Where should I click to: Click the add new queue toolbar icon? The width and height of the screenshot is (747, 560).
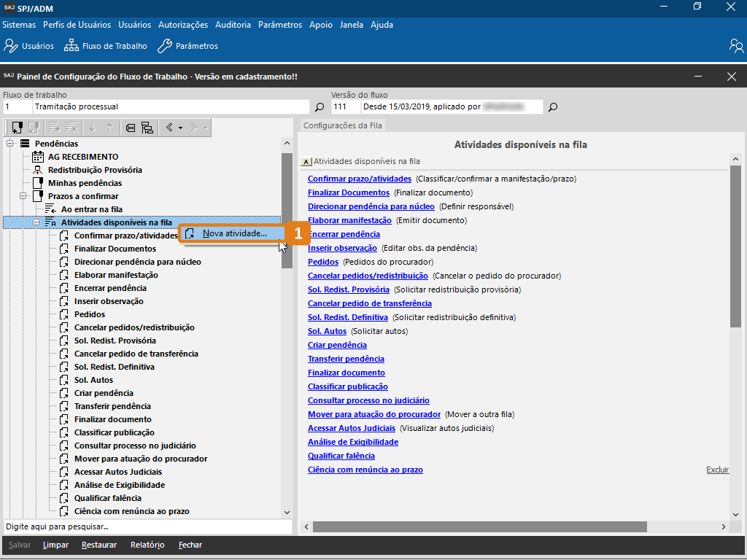click(x=17, y=128)
